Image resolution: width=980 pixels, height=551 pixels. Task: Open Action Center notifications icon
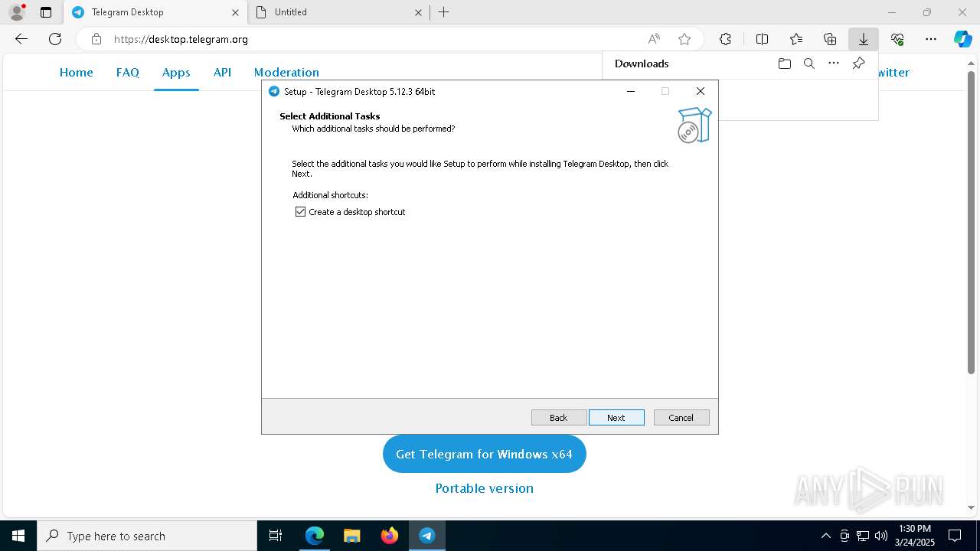[955, 536]
